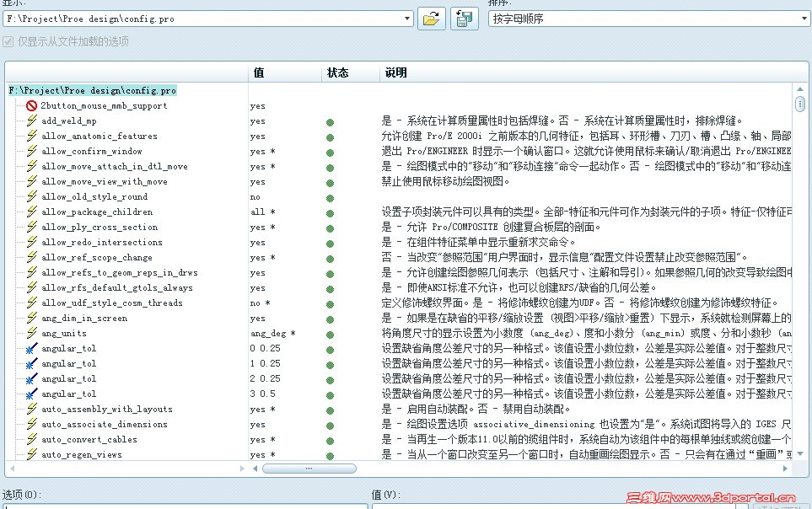The width and height of the screenshot is (812, 509).
Task: Click the star wand icon of angular_tol 0 0.25
Action: click(x=32, y=348)
